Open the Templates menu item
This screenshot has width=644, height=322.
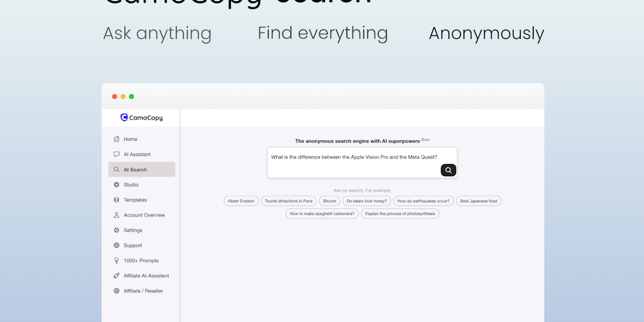[142, 200]
